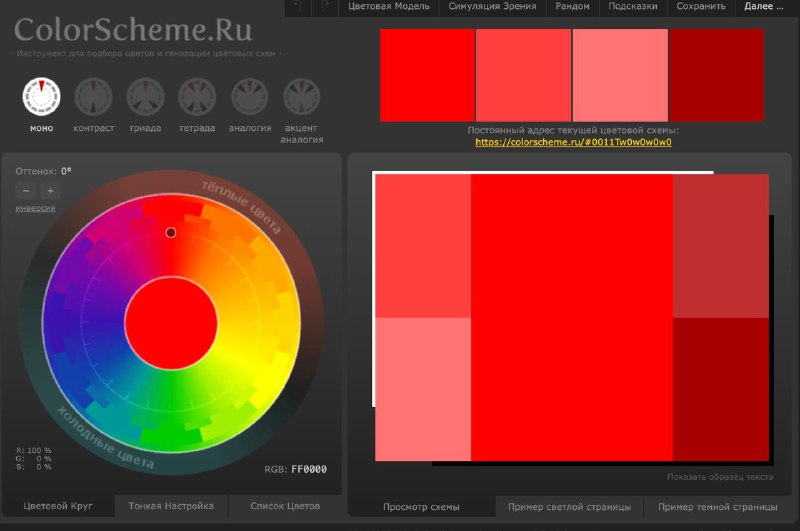Click the undo arrow in top menu
The image size is (800, 531).
[x=298, y=7]
